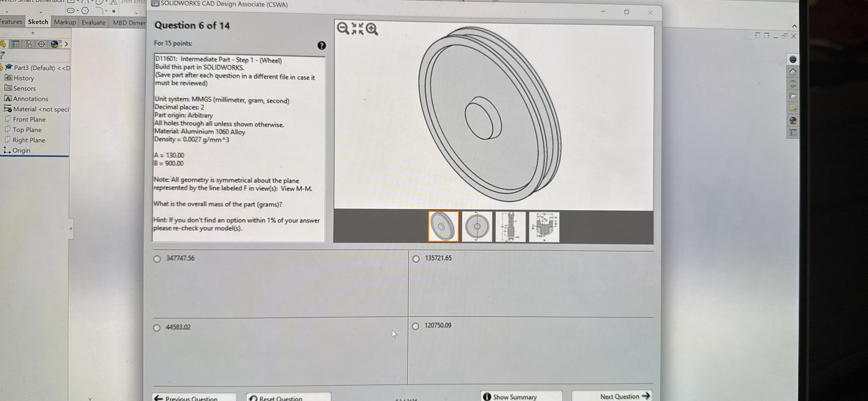Screen dimensions: 868x401
Task: Select the second wheel drawing thumbnail
Action: coord(477,227)
